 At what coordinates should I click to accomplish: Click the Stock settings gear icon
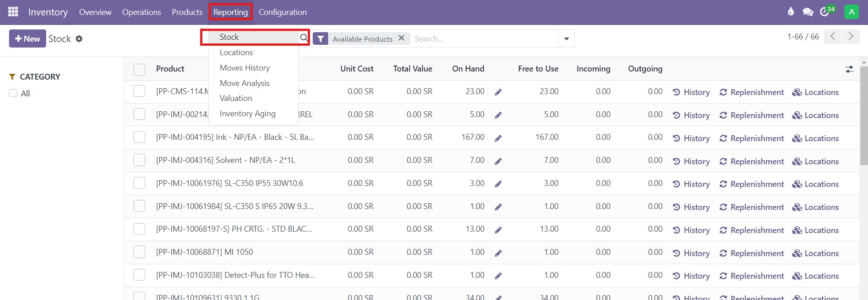(x=79, y=39)
